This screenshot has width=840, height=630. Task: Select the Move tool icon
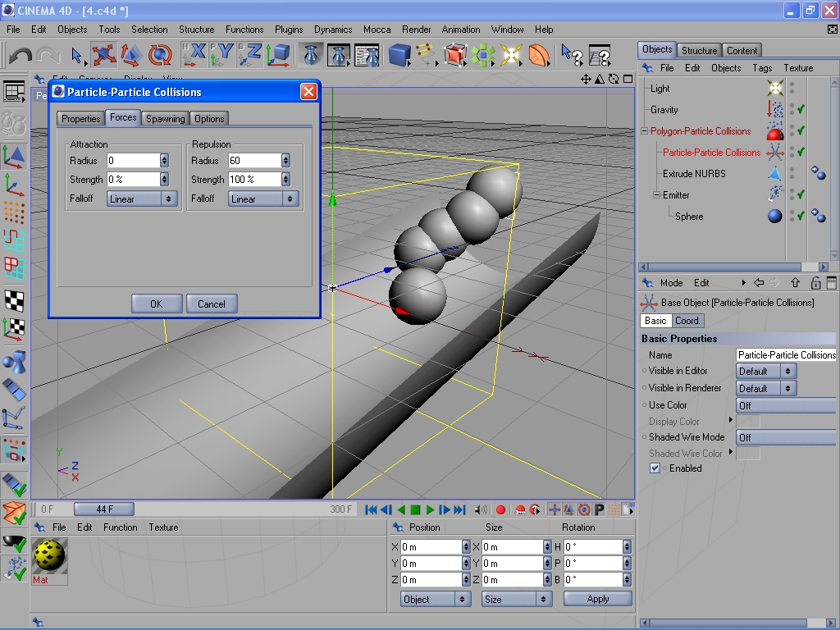[104, 55]
